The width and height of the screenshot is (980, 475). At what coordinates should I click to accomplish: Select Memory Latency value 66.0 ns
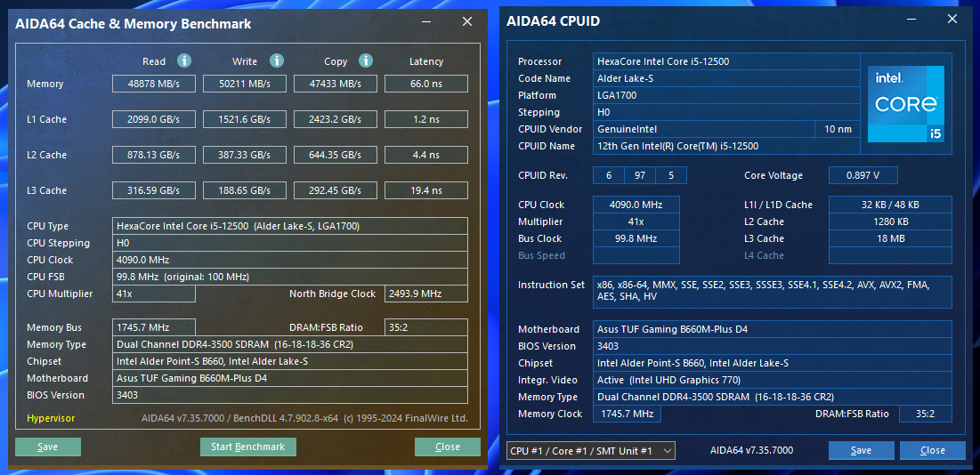coord(426,84)
